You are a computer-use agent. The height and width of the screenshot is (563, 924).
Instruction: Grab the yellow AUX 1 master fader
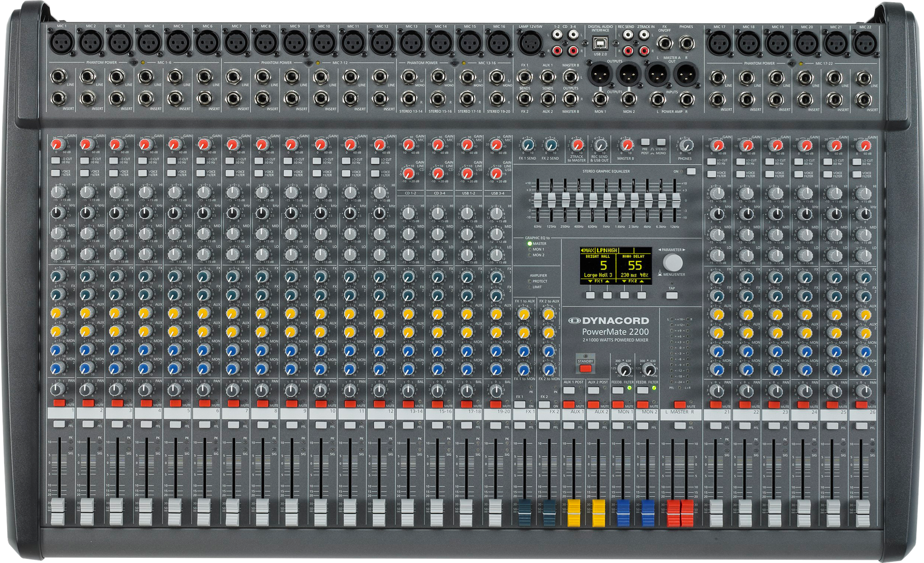(x=574, y=512)
